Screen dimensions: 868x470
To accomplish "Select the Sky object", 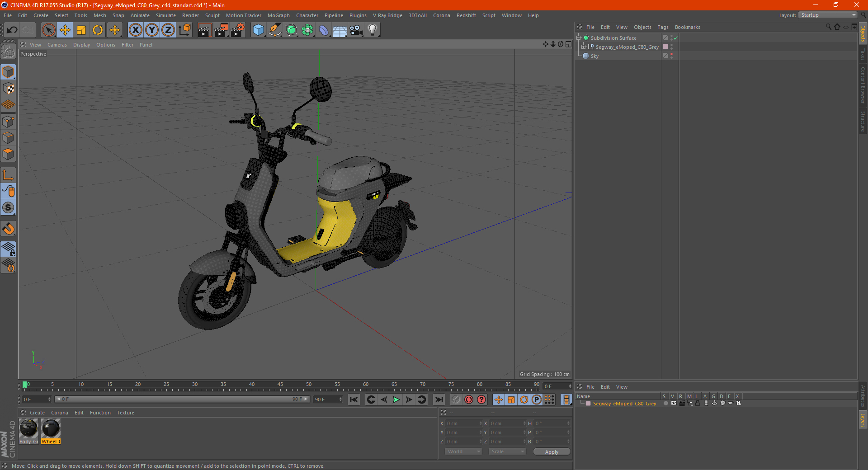I will click(x=594, y=56).
